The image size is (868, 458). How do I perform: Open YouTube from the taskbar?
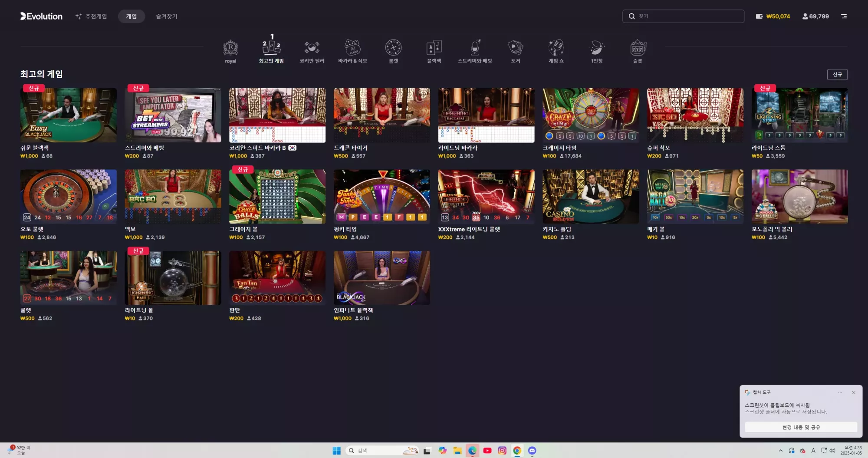tap(487, 451)
